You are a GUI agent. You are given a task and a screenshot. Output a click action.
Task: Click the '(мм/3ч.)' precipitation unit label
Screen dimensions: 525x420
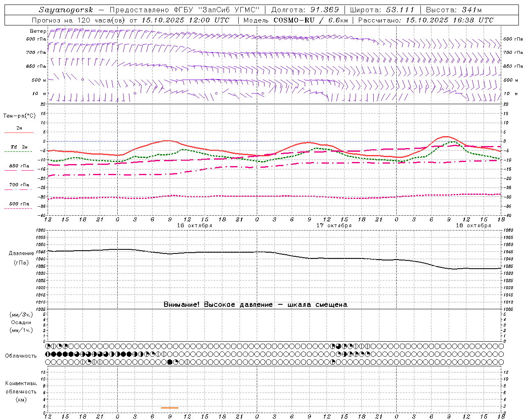[21, 315]
